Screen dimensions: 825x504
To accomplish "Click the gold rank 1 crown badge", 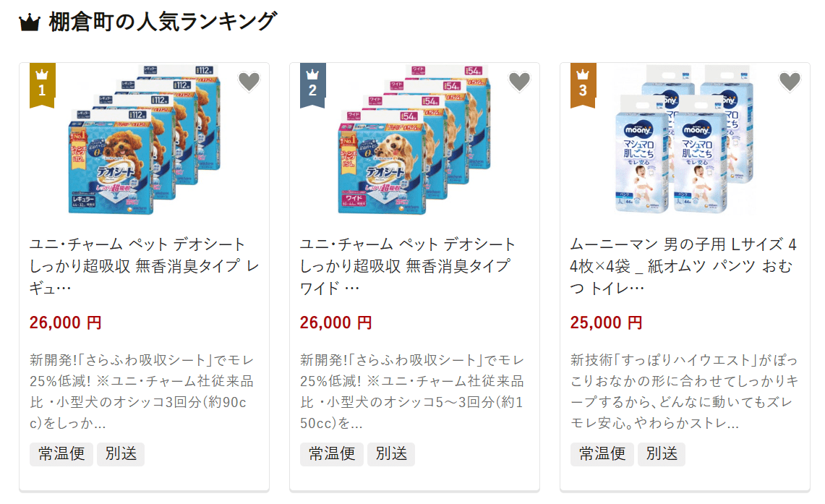I will [x=42, y=86].
